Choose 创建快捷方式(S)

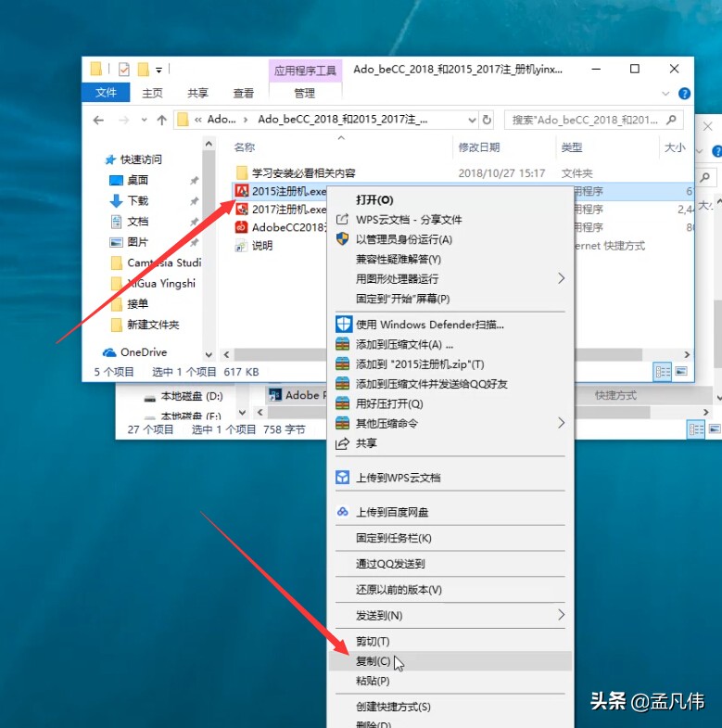[x=450, y=707]
